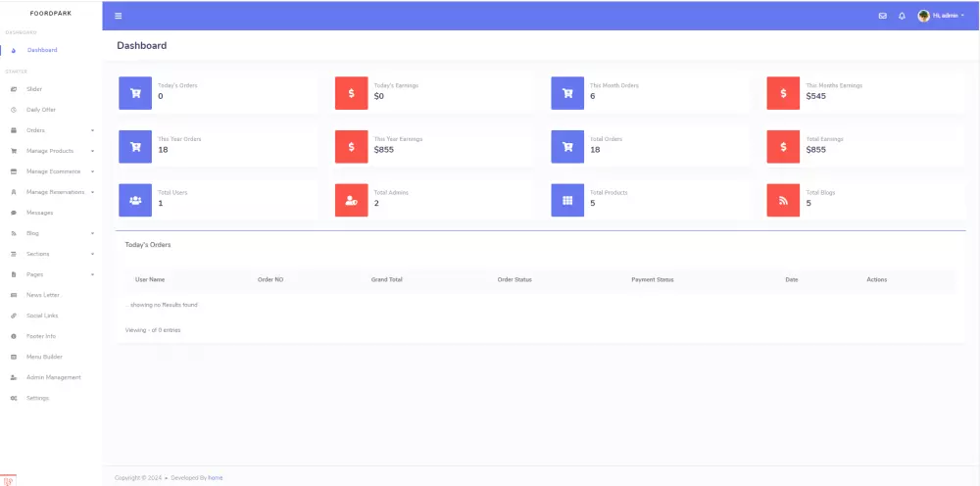Click the Blog RSS icon in sidebar

click(x=13, y=233)
